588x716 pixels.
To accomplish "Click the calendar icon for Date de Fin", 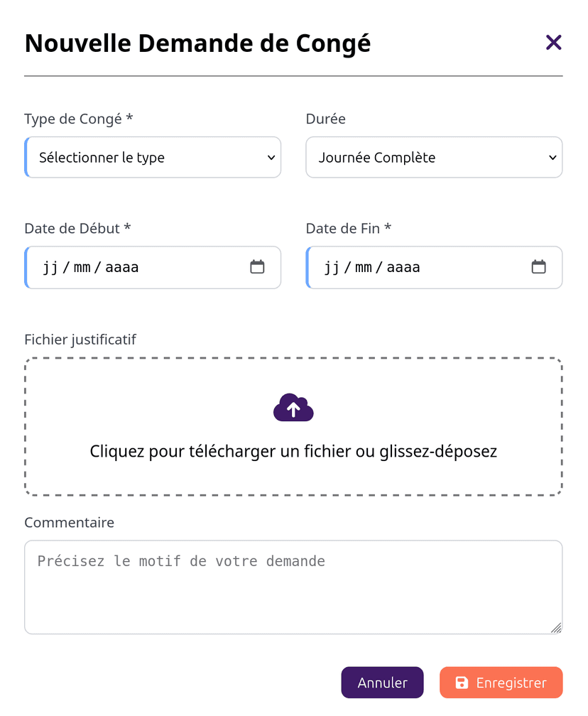I will (538, 267).
